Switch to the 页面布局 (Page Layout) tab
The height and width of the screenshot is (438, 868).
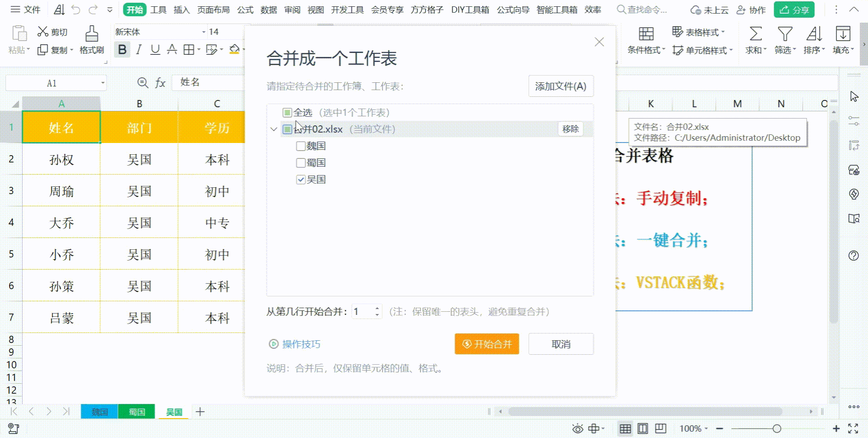click(213, 10)
